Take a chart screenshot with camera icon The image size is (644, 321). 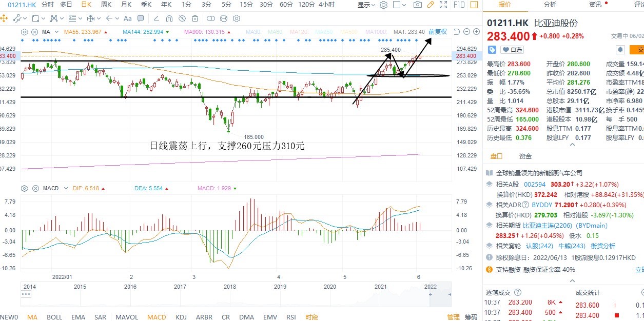click(x=418, y=5)
